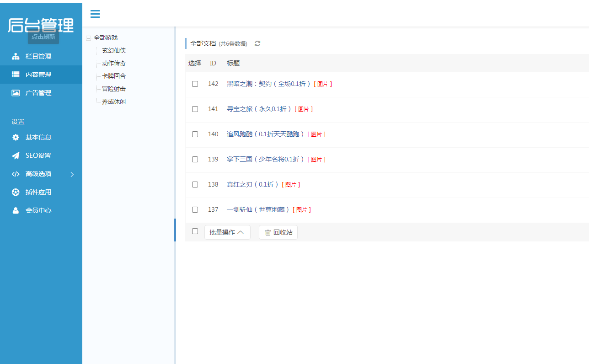Click the SEO设置 paper plane icon

(x=16, y=155)
